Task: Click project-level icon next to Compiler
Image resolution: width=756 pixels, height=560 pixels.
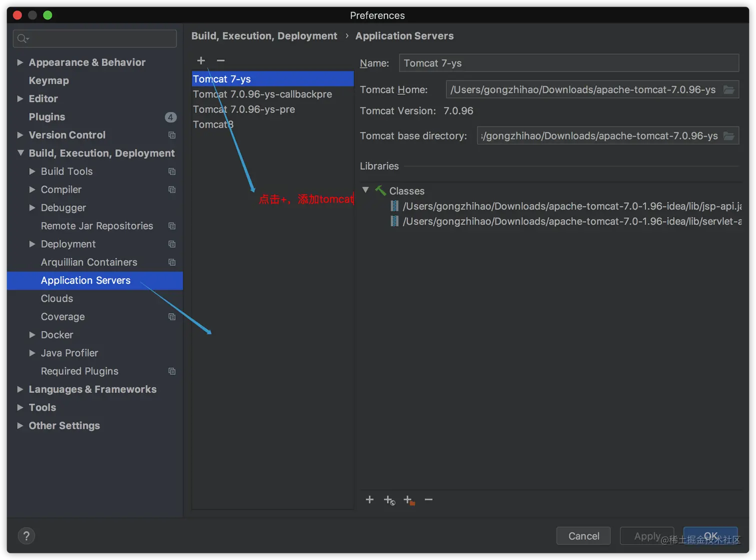Action: (172, 190)
